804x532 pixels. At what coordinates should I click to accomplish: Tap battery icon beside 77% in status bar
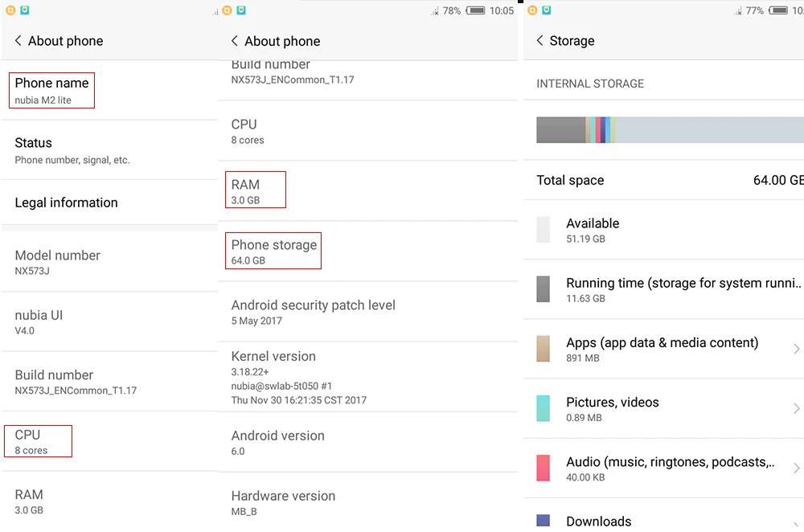778,10
